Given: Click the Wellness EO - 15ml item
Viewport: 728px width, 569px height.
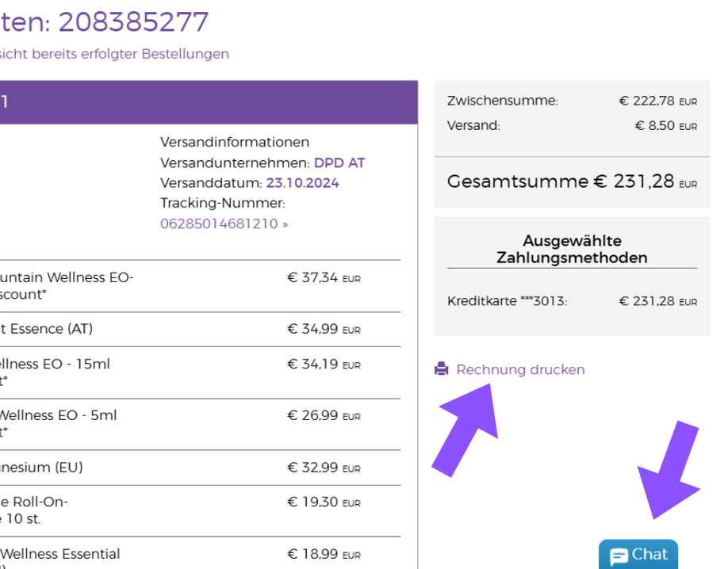Looking at the screenshot, I should pos(56,365).
